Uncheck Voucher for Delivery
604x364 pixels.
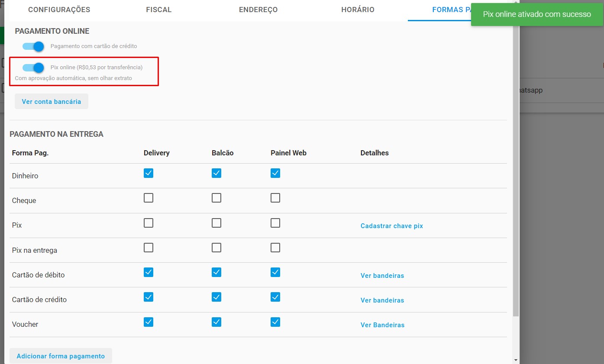(x=149, y=322)
